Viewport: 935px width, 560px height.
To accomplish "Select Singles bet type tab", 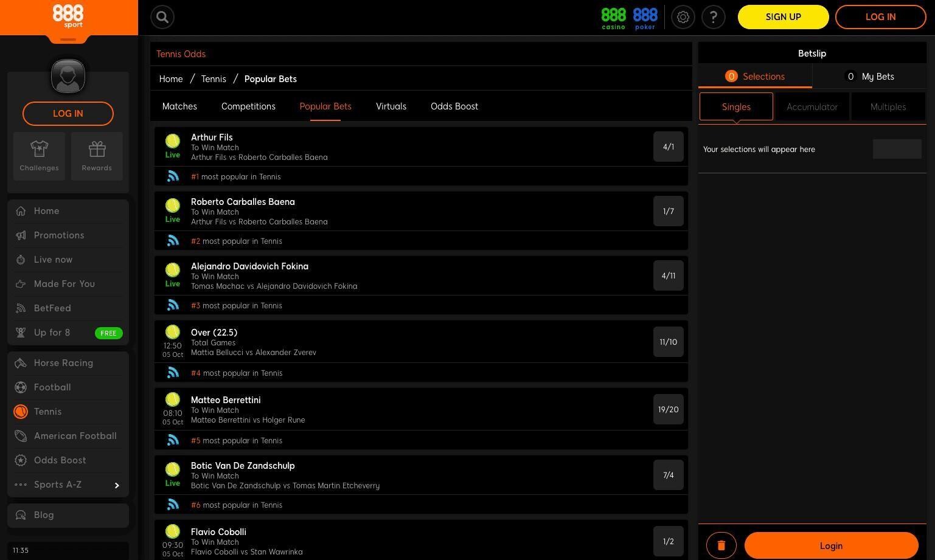I will tap(736, 107).
